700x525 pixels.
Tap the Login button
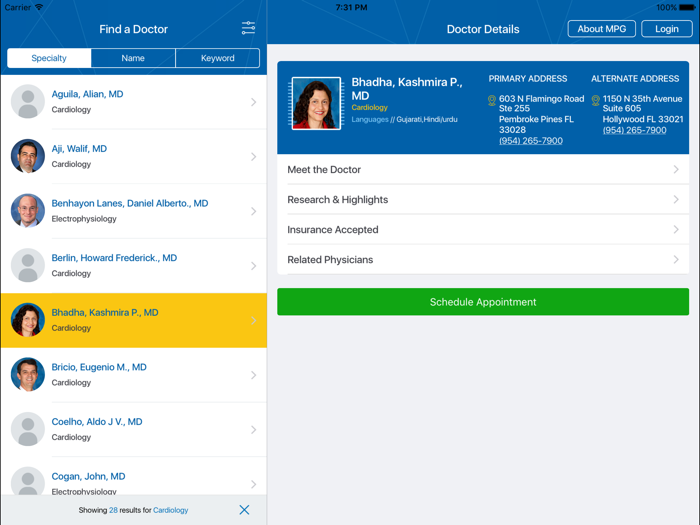[x=667, y=29]
